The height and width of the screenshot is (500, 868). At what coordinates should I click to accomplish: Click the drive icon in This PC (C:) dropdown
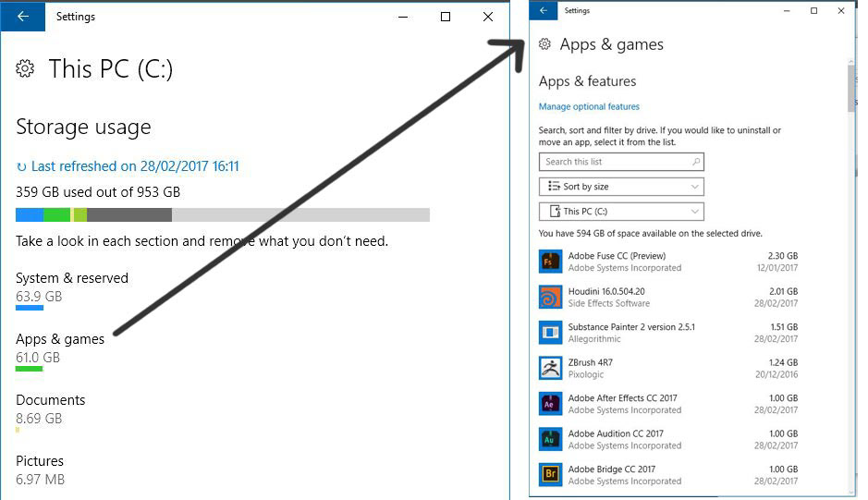[555, 211]
